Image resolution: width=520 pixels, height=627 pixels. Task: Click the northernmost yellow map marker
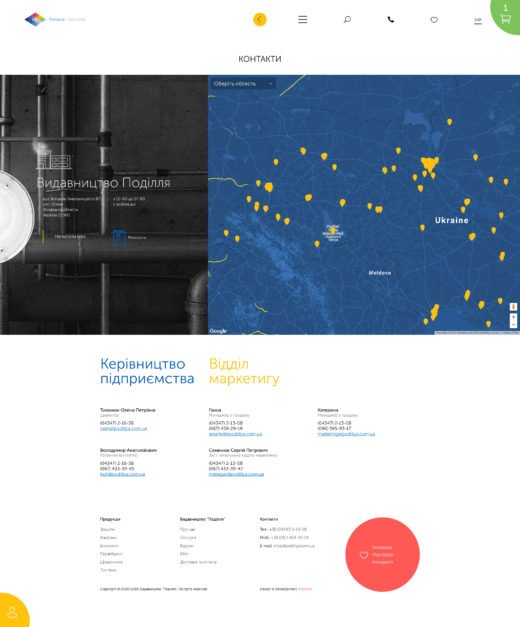coord(449,122)
